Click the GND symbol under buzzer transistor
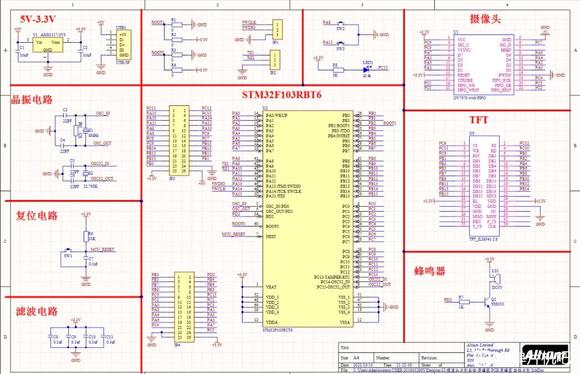The image size is (580, 374). coord(489,326)
